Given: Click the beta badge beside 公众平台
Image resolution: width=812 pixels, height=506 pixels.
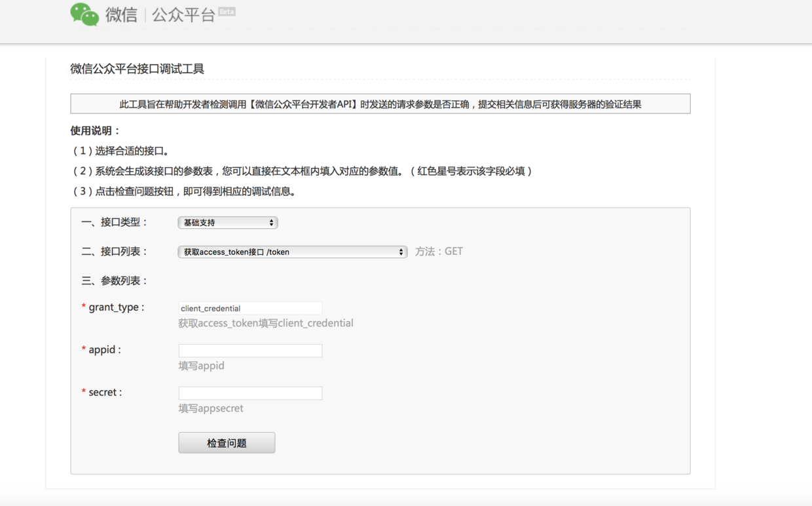Looking at the screenshot, I should [x=227, y=11].
